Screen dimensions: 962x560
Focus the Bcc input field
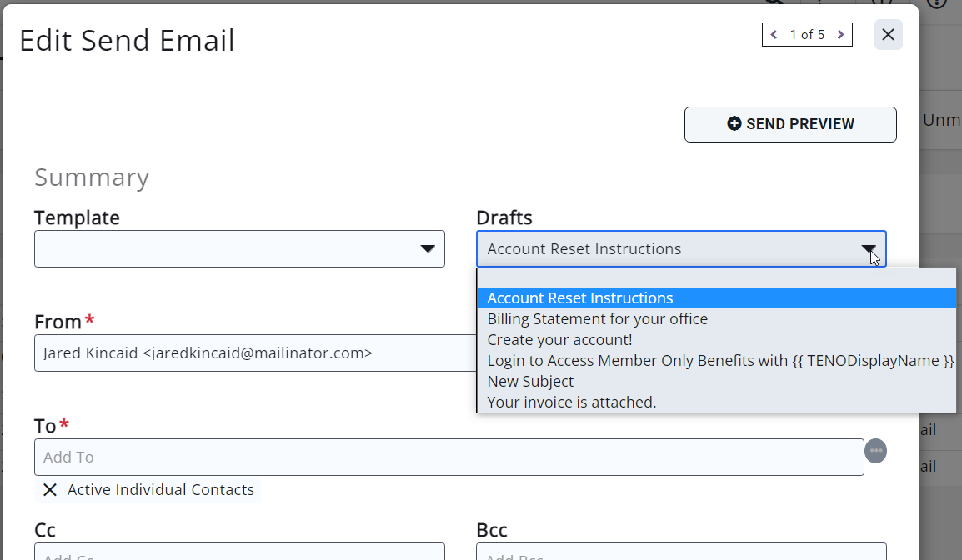click(x=680, y=553)
